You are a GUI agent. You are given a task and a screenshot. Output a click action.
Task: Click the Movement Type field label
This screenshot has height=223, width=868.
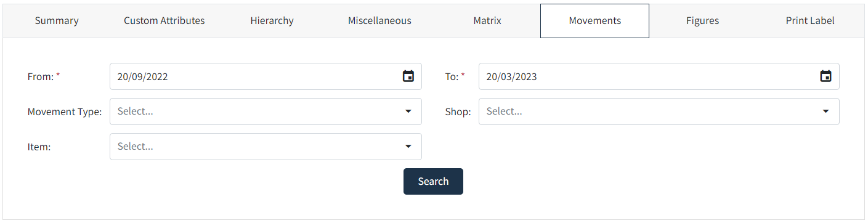[x=65, y=112]
